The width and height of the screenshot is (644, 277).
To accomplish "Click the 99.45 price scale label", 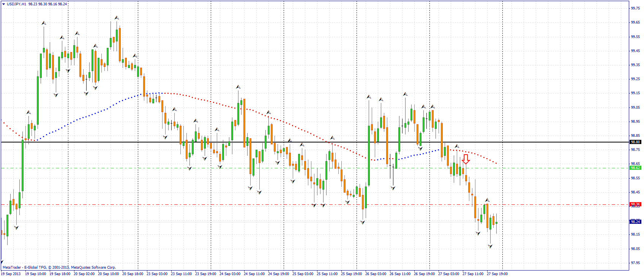I will pos(635,51).
